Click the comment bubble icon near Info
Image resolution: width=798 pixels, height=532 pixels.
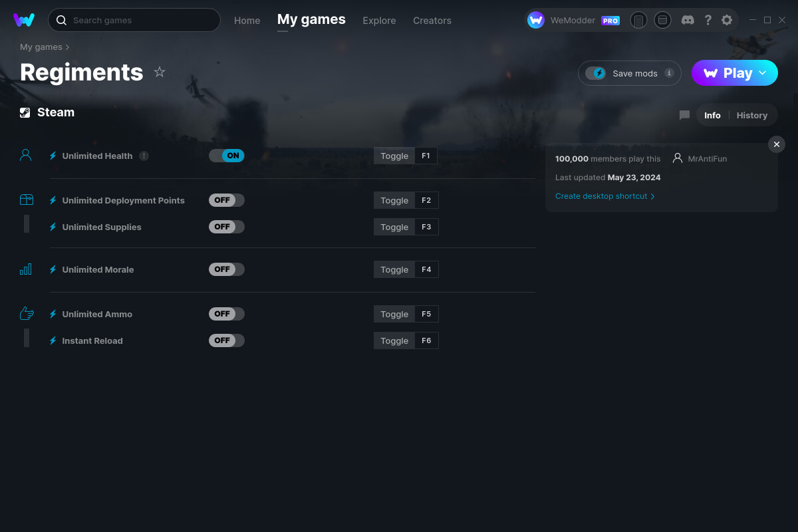pos(684,115)
